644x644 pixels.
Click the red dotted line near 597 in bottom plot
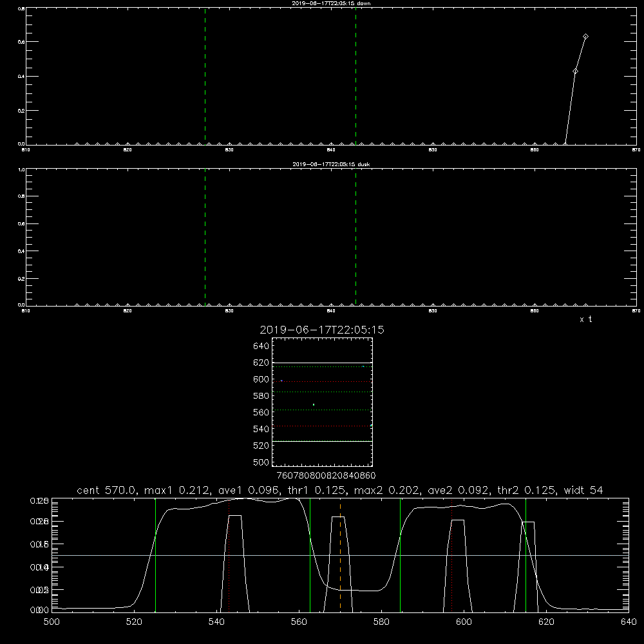pyautogui.click(x=452, y=555)
